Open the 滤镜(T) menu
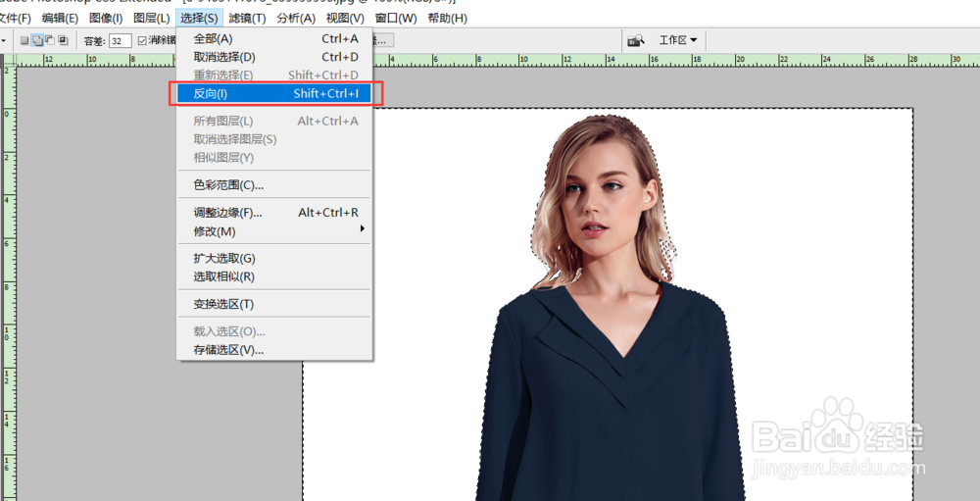The image size is (980, 501). (248, 19)
